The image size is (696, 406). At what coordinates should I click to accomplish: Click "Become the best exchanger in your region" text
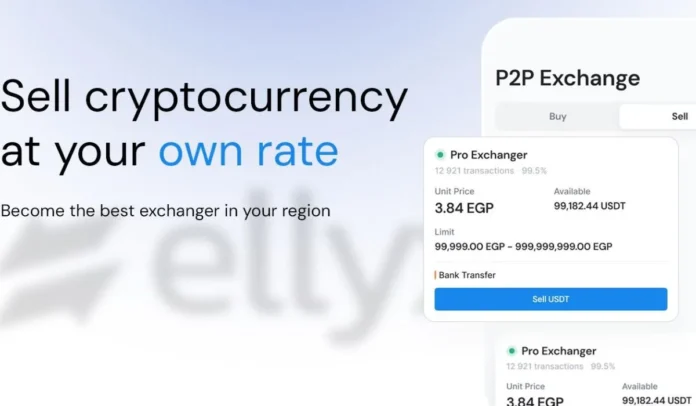[165, 211]
